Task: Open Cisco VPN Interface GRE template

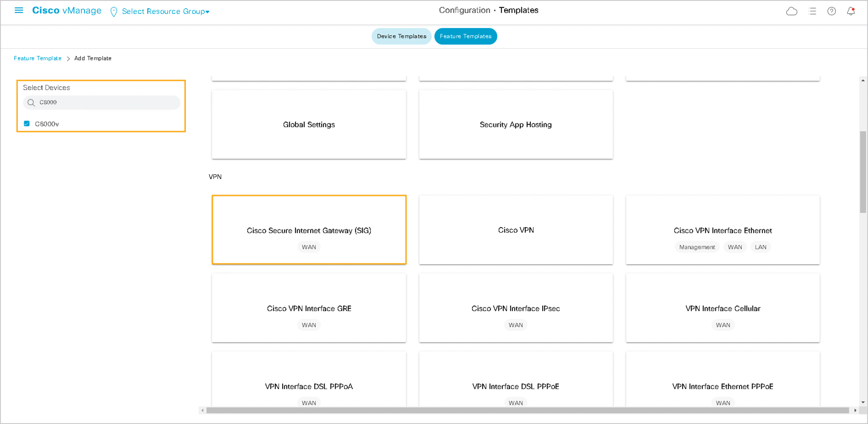Action: (x=309, y=308)
